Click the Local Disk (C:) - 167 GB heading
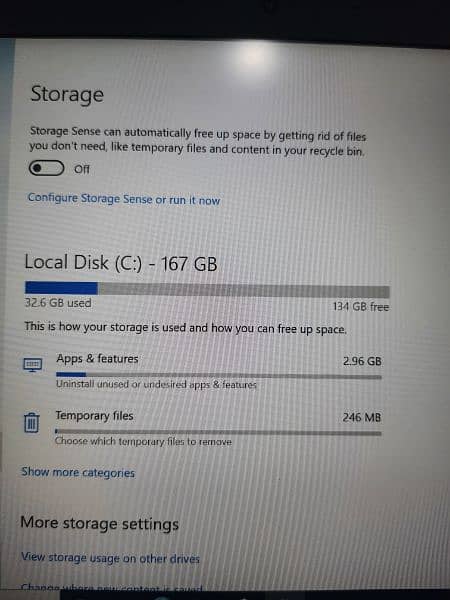Viewport: 450px width, 600px height. 121,263
